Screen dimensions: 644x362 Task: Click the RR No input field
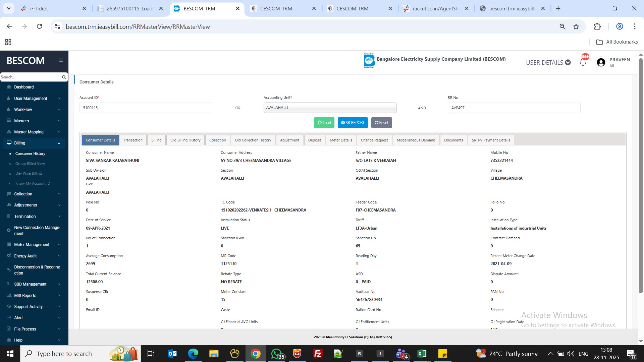click(514, 108)
